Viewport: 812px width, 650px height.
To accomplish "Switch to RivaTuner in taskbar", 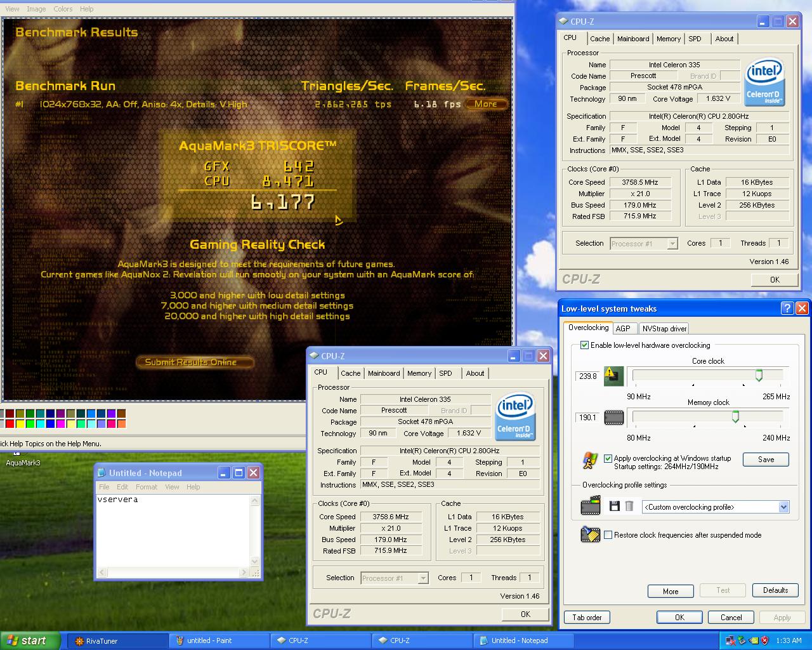I will click(117, 640).
